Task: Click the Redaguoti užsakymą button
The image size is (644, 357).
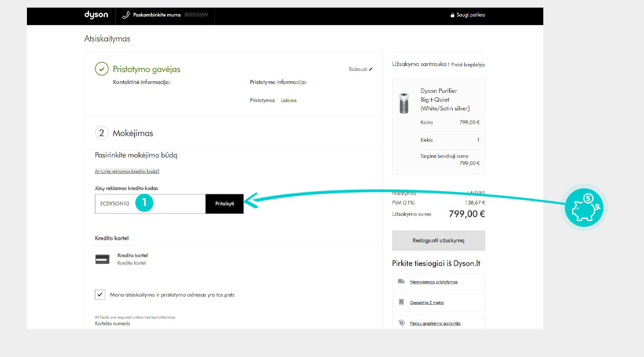Action: [x=439, y=241]
